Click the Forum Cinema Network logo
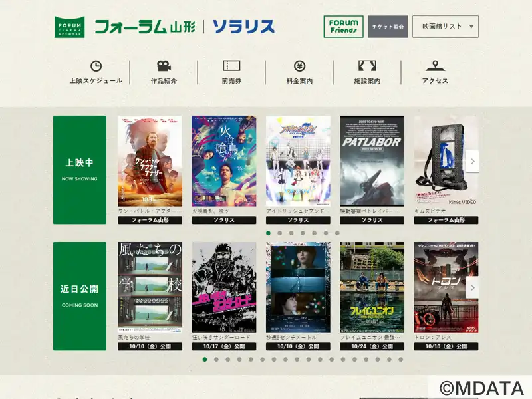This screenshot has width=532, height=399. (69, 27)
